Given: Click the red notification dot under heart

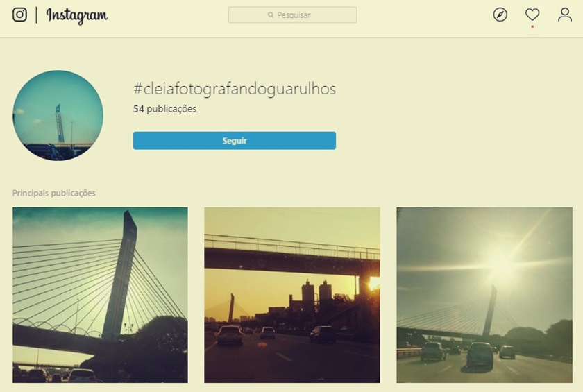Looking at the screenshot, I should coord(532,27).
